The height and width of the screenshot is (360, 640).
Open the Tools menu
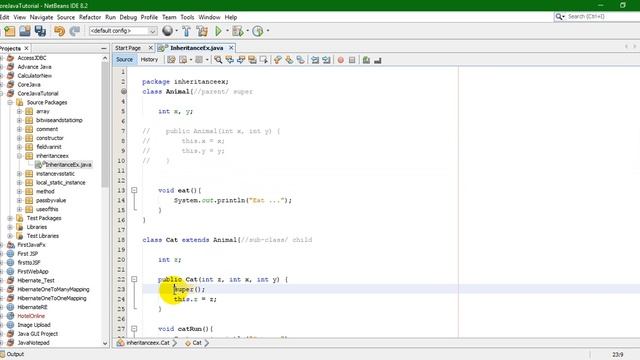[187, 17]
